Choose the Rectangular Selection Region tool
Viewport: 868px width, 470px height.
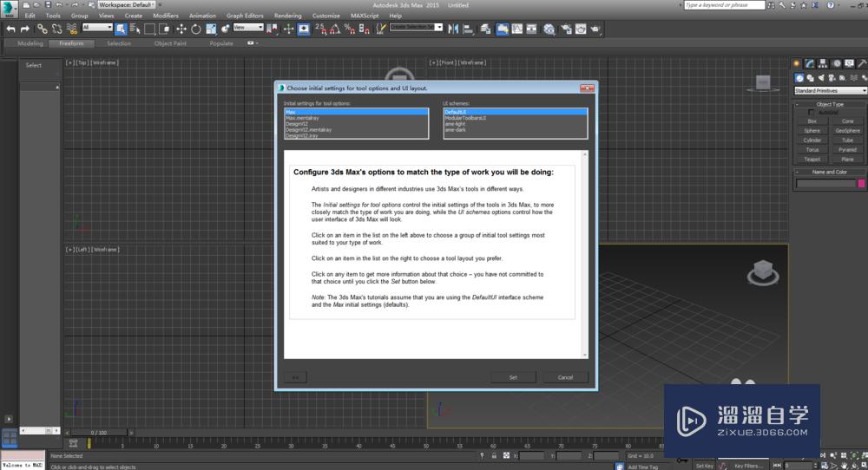pos(149,29)
